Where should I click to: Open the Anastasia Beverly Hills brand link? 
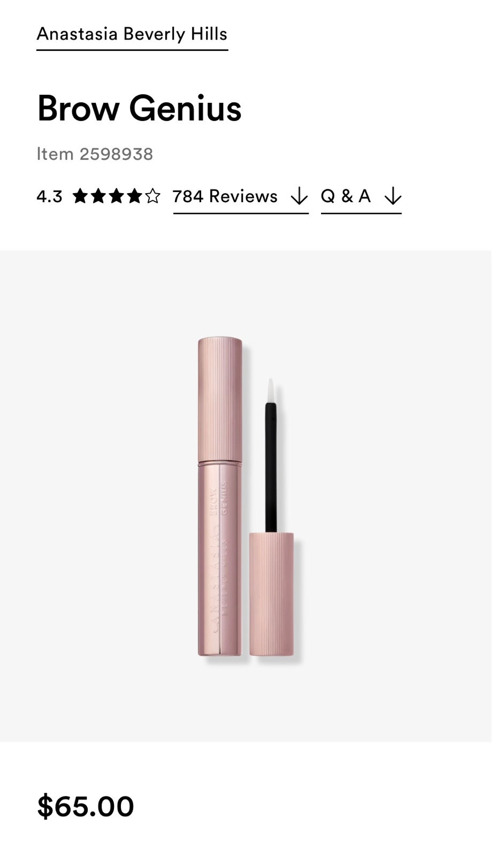[132, 34]
